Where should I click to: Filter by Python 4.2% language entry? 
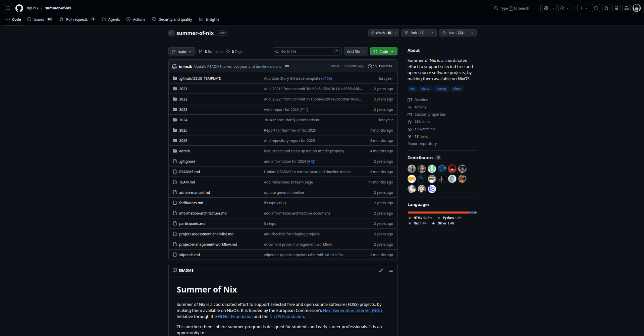pyautogui.click(x=450, y=218)
